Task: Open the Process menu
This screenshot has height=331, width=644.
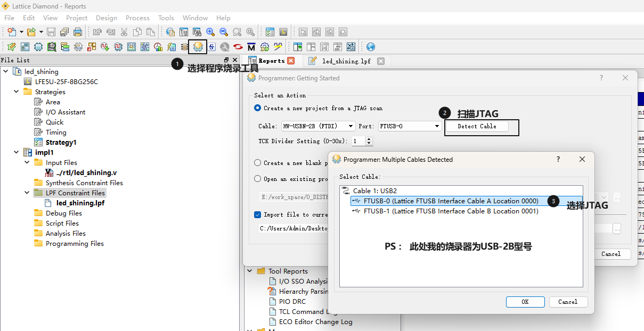Action: pyautogui.click(x=137, y=18)
